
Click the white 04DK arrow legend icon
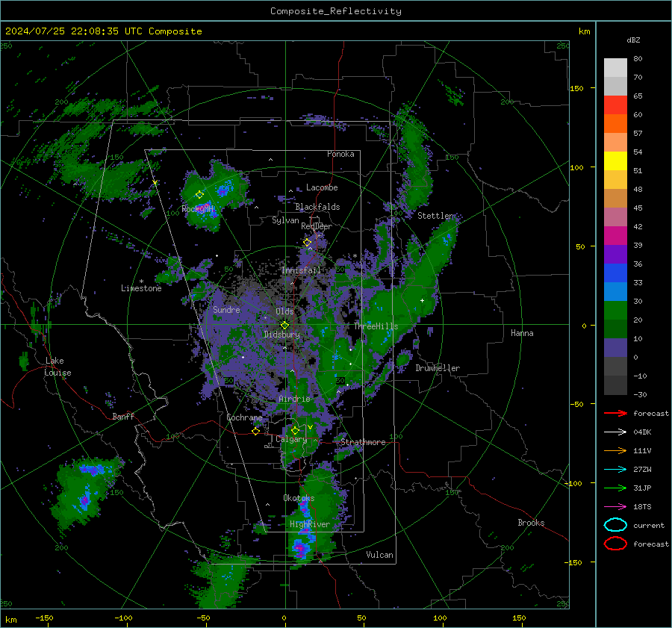[615, 432]
